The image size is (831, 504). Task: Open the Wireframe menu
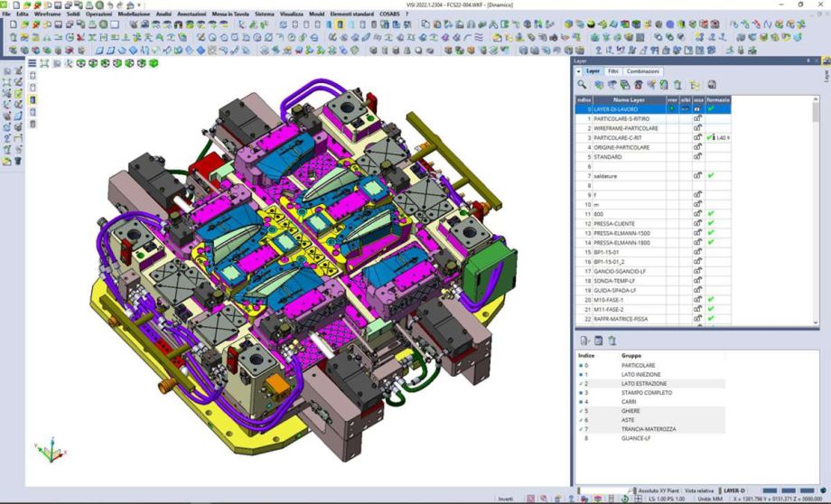tap(47, 14)
